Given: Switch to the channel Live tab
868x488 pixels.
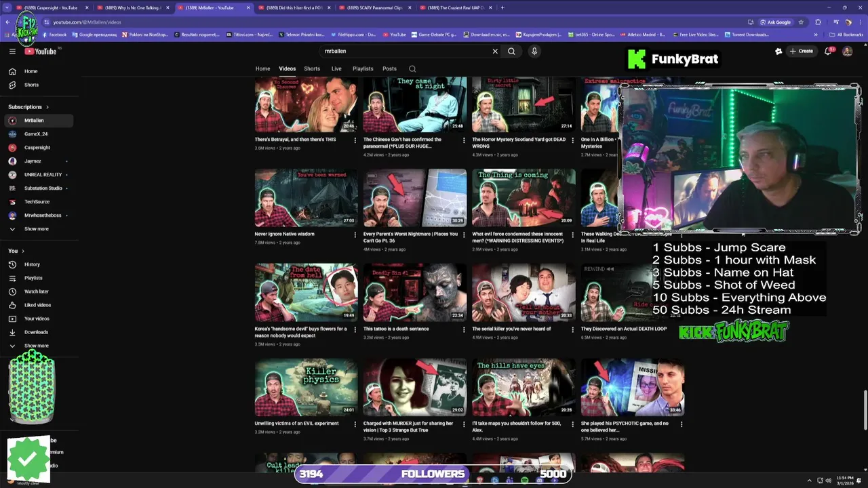Looking at the screenshot, I should (x=336, y=68).
